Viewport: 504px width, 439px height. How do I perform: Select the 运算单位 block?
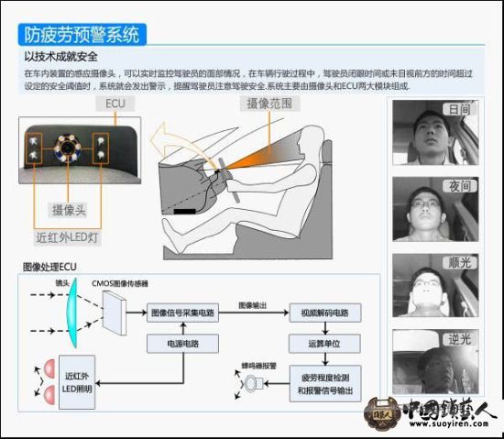click(324, 344)
